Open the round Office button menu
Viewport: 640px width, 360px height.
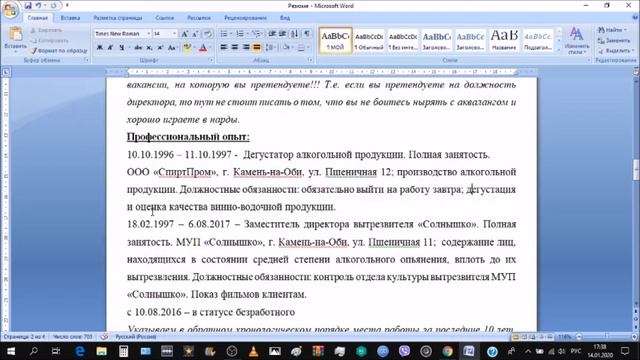[10, 10]
